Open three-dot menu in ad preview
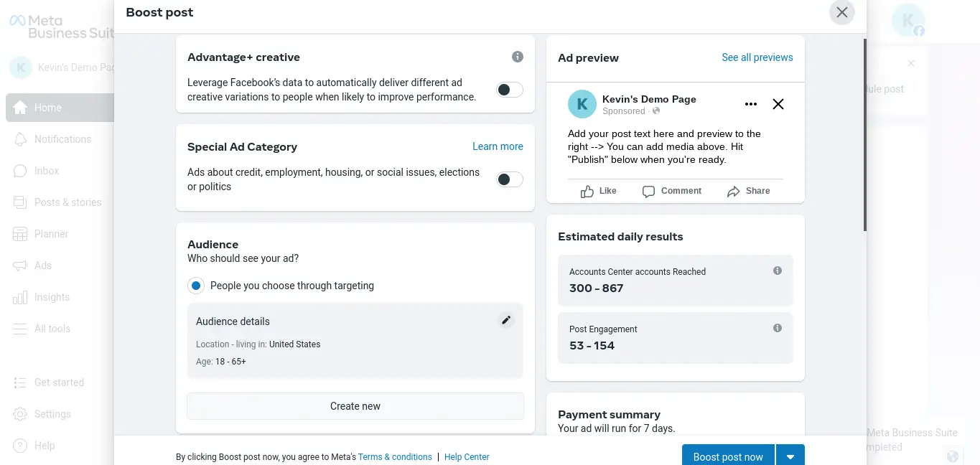 pyautogui.click(x=751, y=104)
